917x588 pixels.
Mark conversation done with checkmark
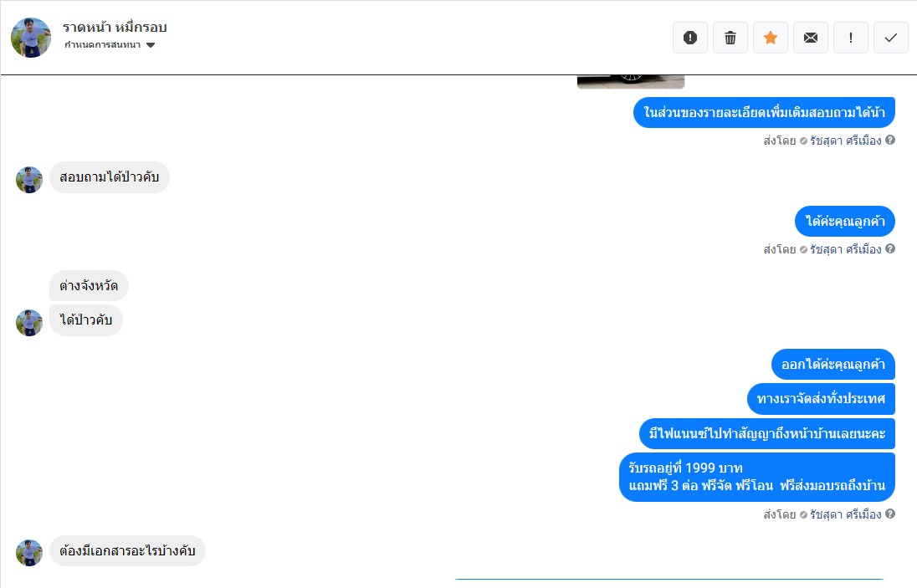(x=891, y=38)
